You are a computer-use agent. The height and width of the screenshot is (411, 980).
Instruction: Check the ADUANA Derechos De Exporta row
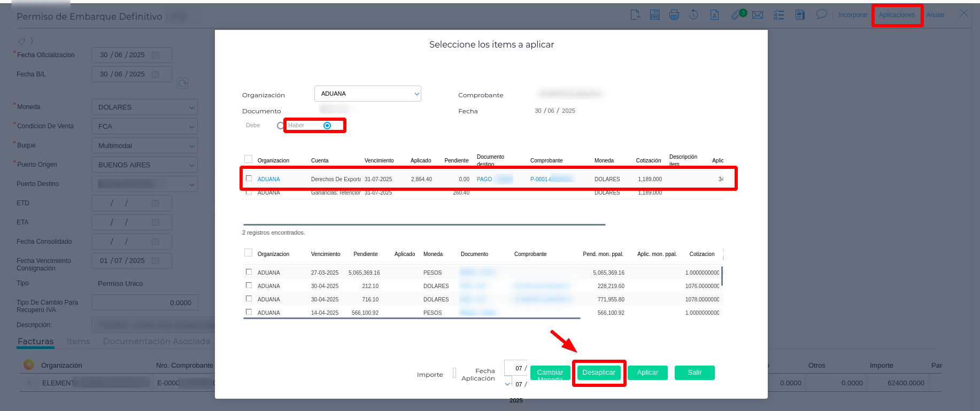[x=249, y=179]
